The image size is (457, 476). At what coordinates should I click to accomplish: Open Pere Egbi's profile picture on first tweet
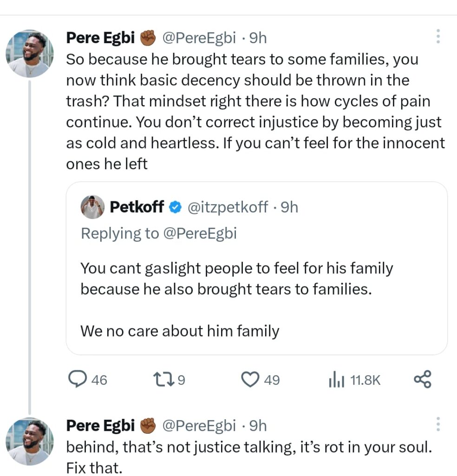[30, 54]
